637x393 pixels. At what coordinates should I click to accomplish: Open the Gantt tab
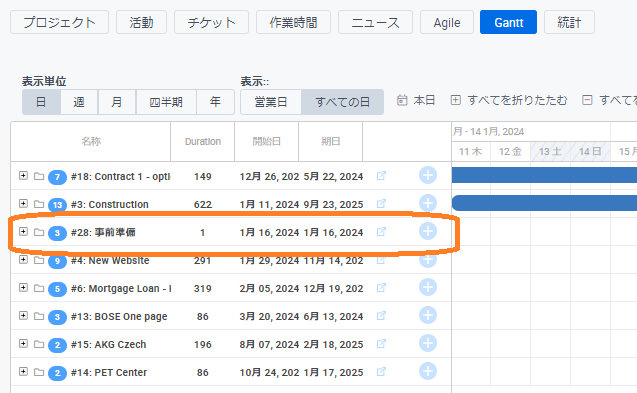pyautogui.click(x=509, y=22)
